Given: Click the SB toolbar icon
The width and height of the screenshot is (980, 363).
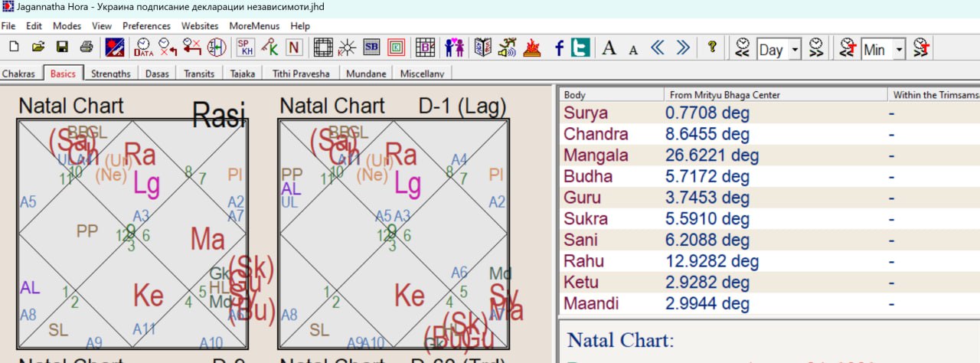Looking at the screenshot, I should (371, 47).
